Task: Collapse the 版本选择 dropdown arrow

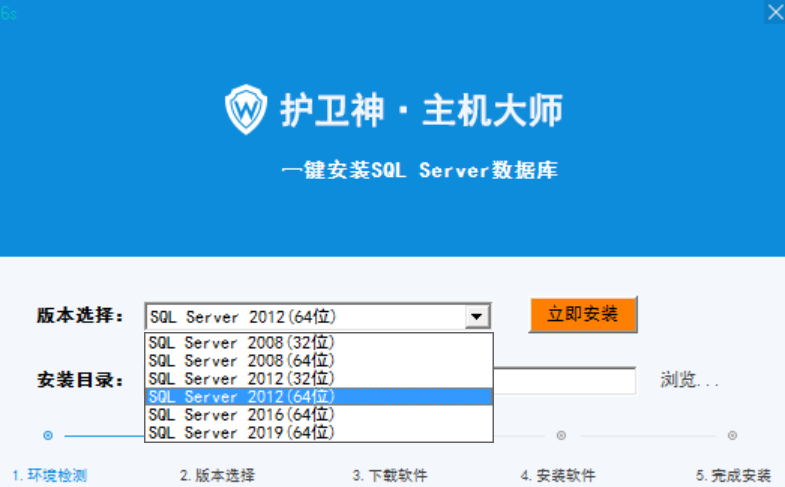Action: point(477,316)
